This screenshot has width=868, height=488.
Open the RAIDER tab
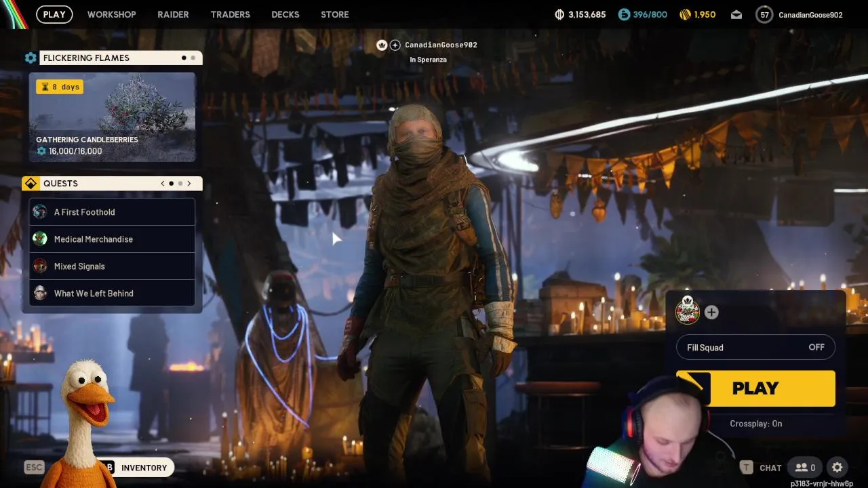tap(173, 14)
